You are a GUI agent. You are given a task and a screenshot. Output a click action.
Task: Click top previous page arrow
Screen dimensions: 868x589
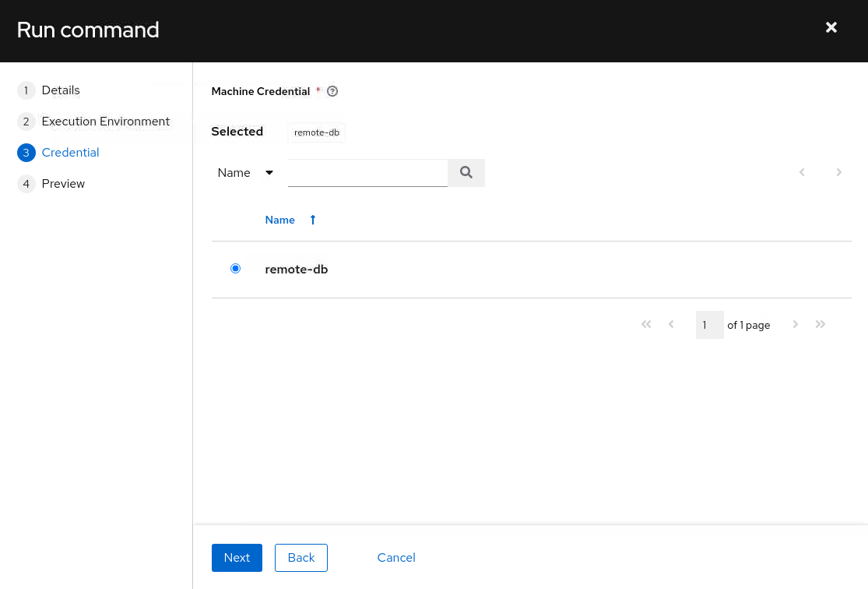tap(802, 172)
